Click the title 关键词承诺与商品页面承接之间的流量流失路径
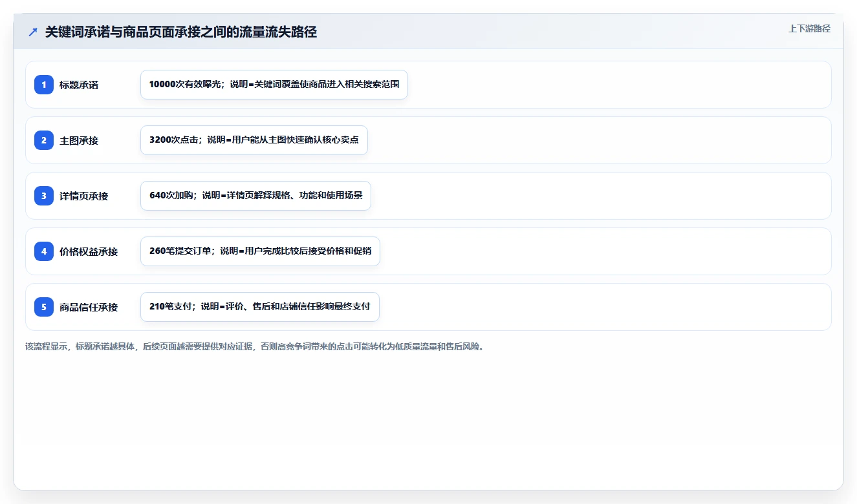The height and width of the screenshot is (504, 857). (x=181, y=32)
